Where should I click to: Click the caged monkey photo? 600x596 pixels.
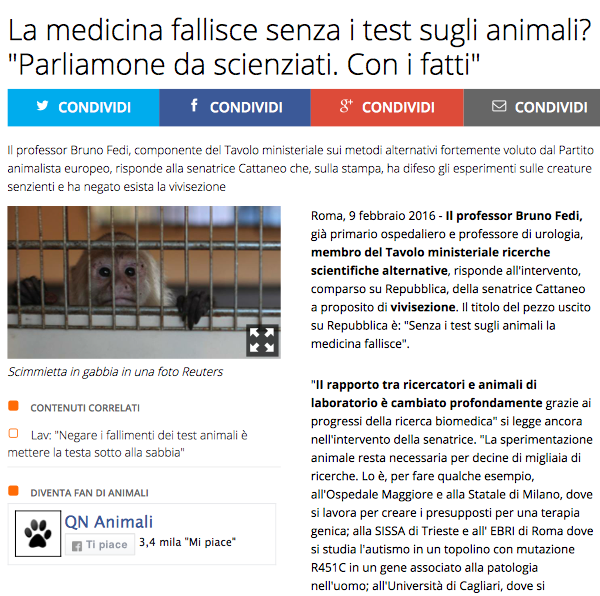pos(144,282)
